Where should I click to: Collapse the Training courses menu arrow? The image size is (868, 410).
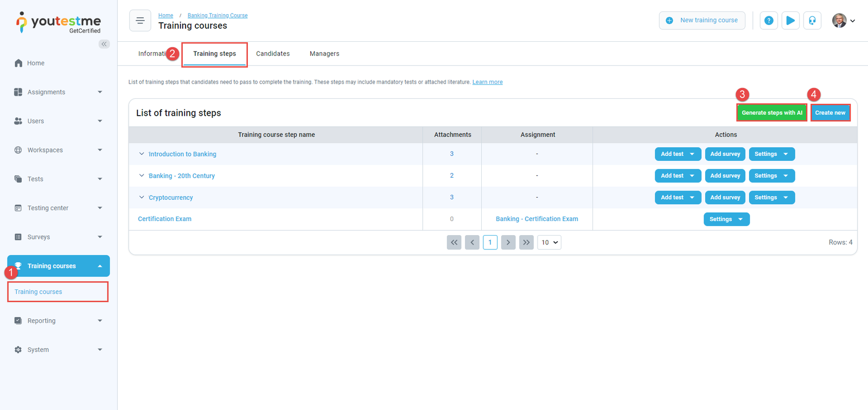tap(100, 266)
